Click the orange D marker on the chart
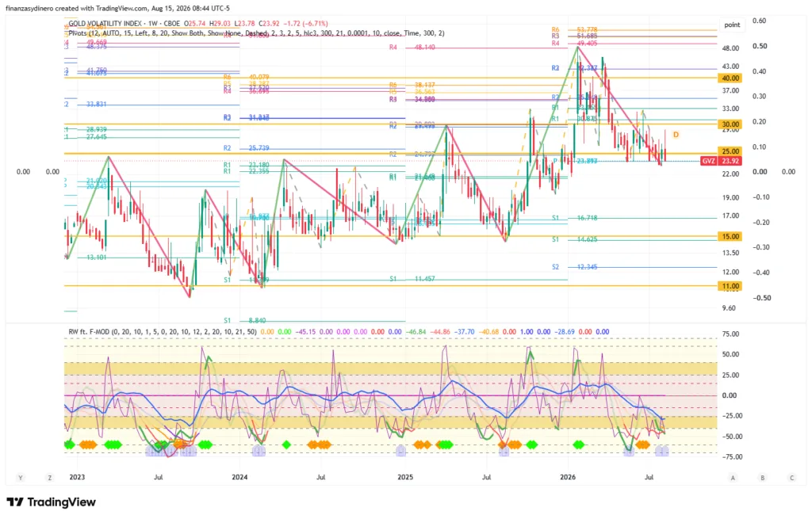The width and height of the screenshot is (812, 519). click(676, 135)
